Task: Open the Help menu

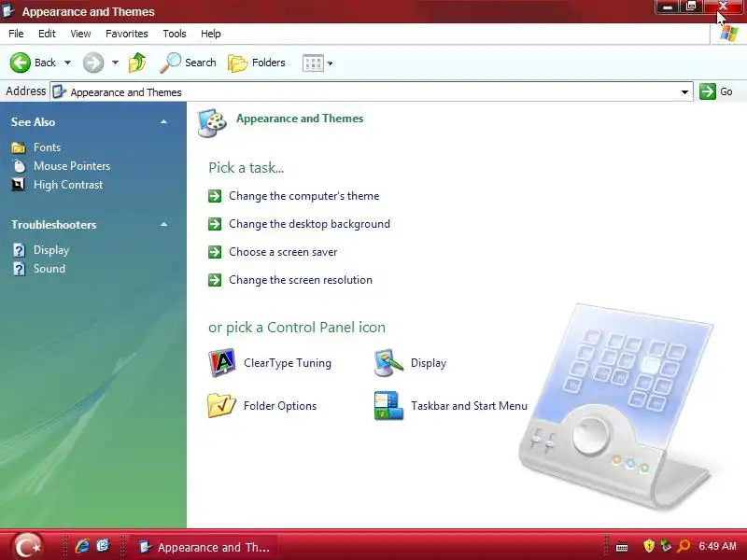Action: point(211,34)
